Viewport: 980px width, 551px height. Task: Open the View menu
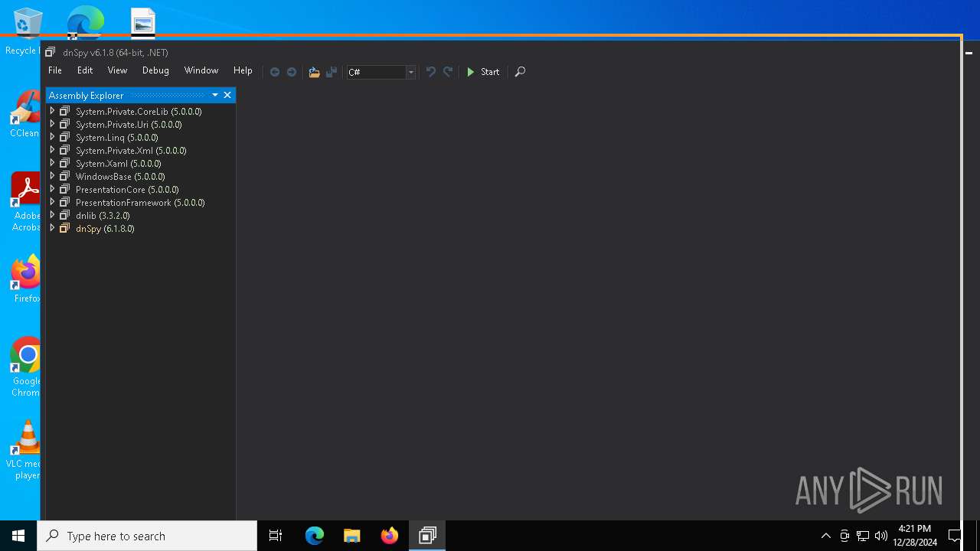click(x=117, y=70)
